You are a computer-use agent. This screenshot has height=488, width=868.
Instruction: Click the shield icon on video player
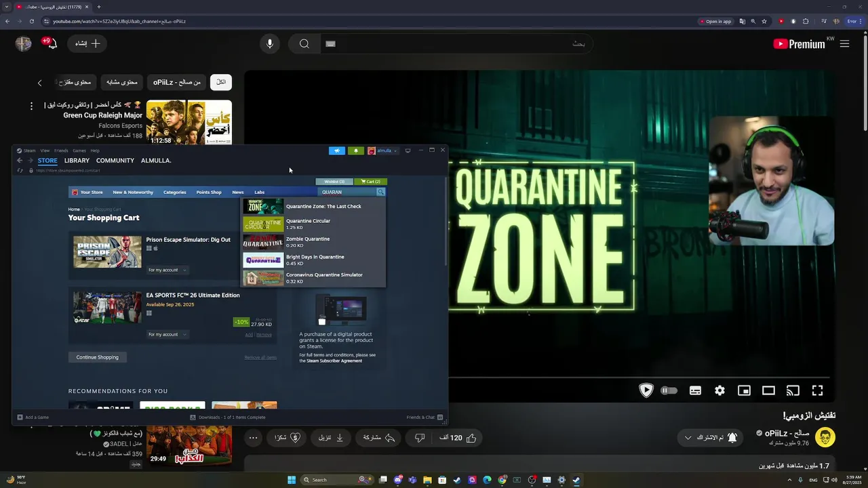646,390
